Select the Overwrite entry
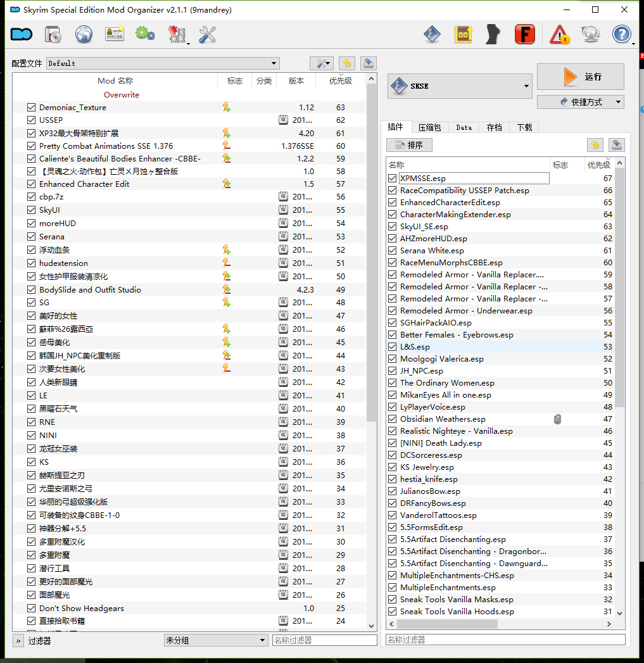The image size is (644, 663). pos(122,95)
